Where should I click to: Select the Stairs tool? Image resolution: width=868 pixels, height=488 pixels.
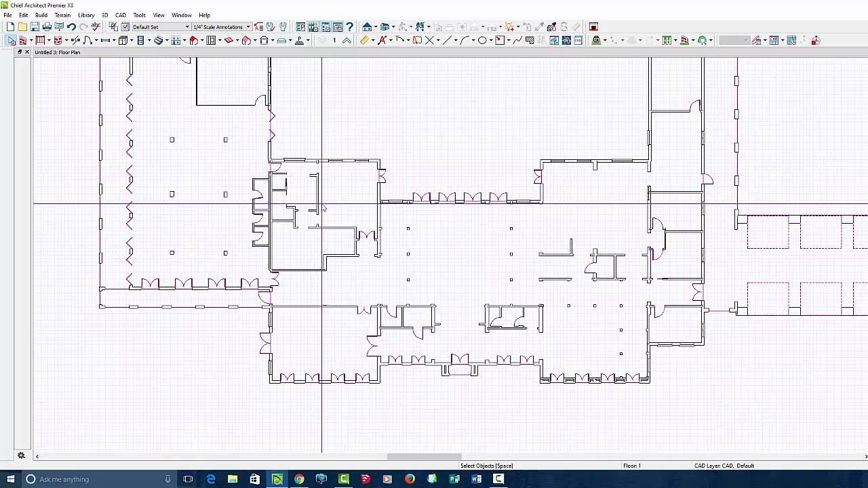(157, 41)
